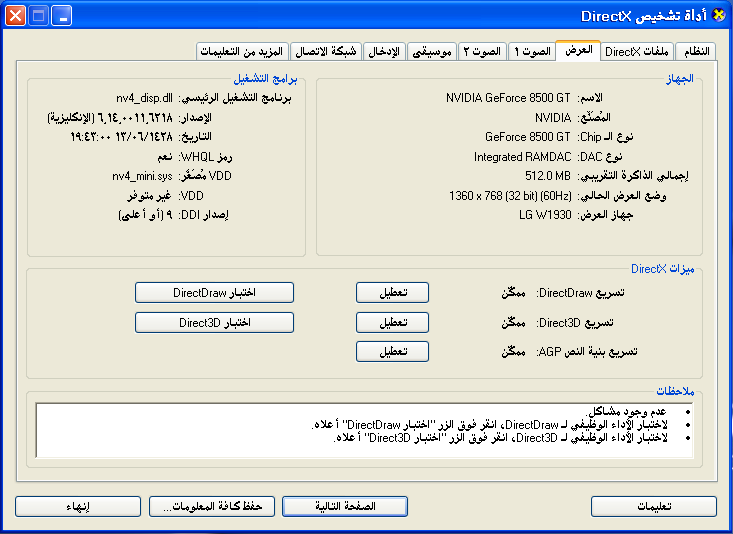Select the العرض tab

click(x=578, y=51)
